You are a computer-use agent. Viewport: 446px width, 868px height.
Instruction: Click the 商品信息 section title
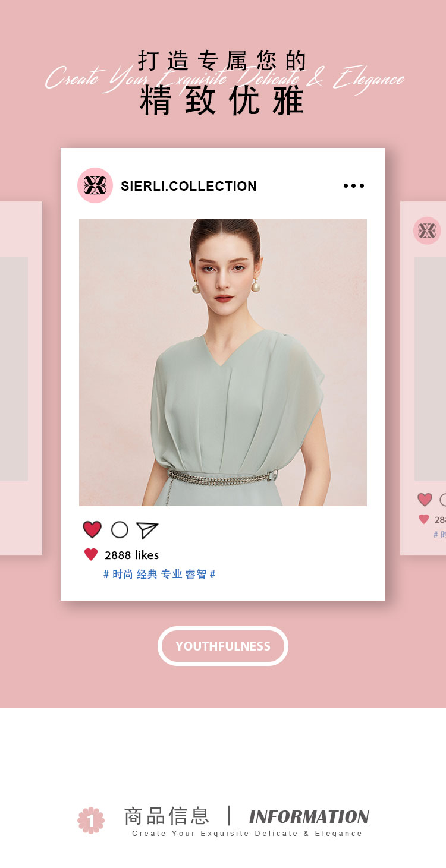click(x=167, y=816)
